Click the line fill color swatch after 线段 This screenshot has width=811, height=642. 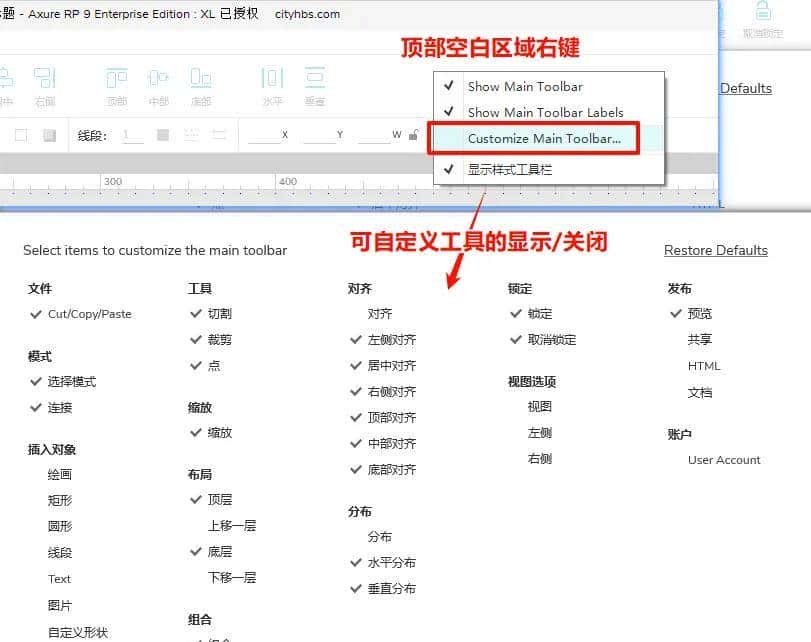tap(163, 135)
